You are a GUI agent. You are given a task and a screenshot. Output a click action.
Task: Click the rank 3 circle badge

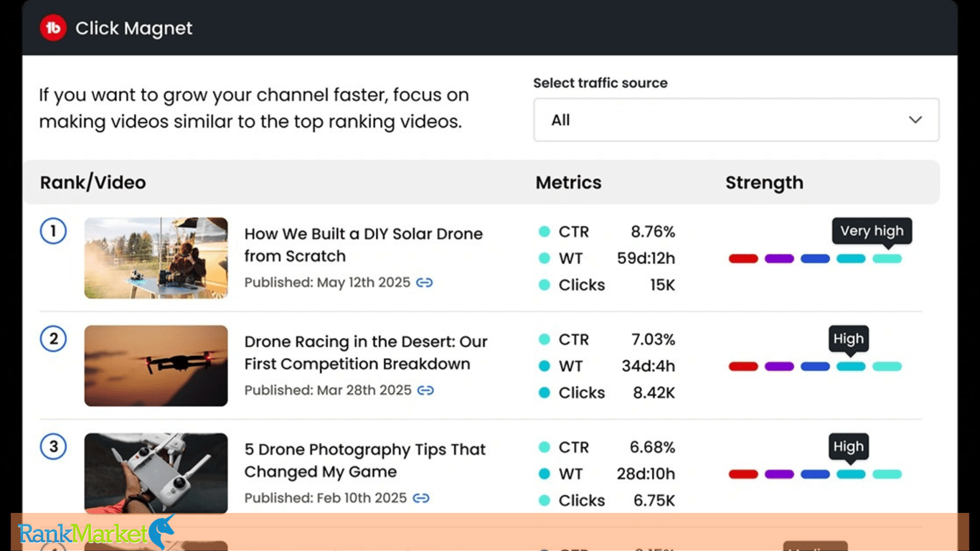tap(53, 446)
